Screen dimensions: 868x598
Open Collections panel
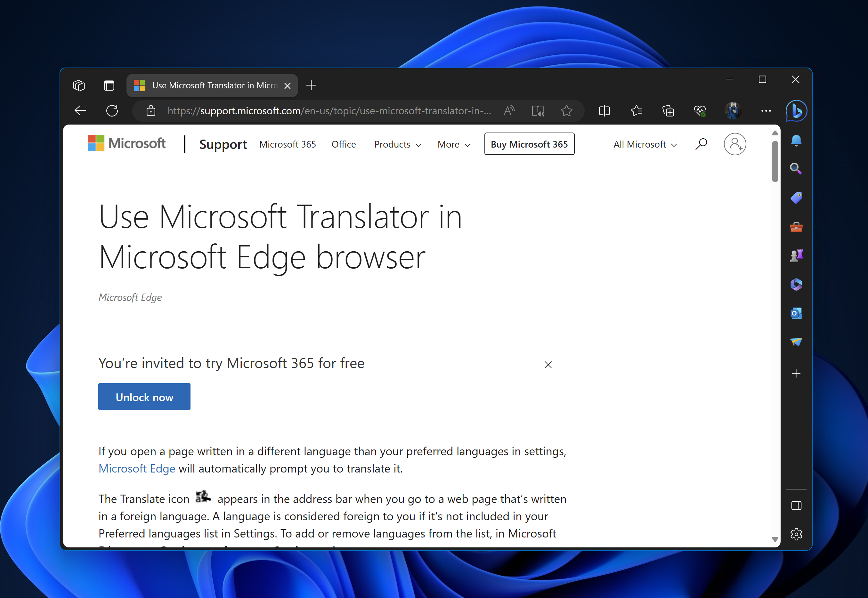click(x=668, y=110)
